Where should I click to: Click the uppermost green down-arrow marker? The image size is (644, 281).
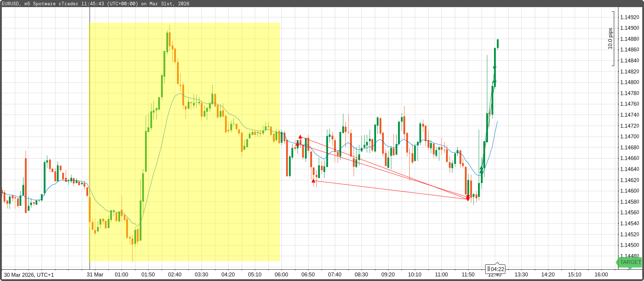494,68
